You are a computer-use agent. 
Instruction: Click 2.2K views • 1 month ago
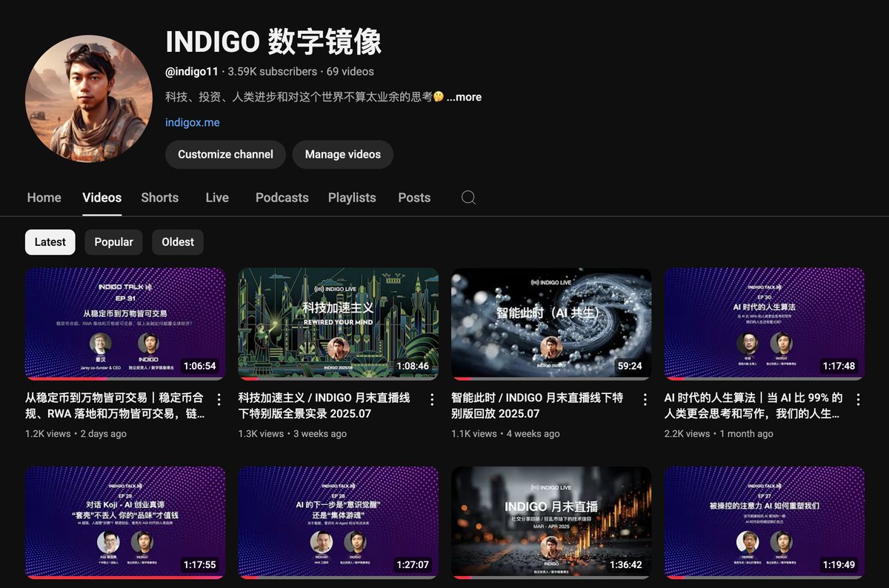[719, 434]
